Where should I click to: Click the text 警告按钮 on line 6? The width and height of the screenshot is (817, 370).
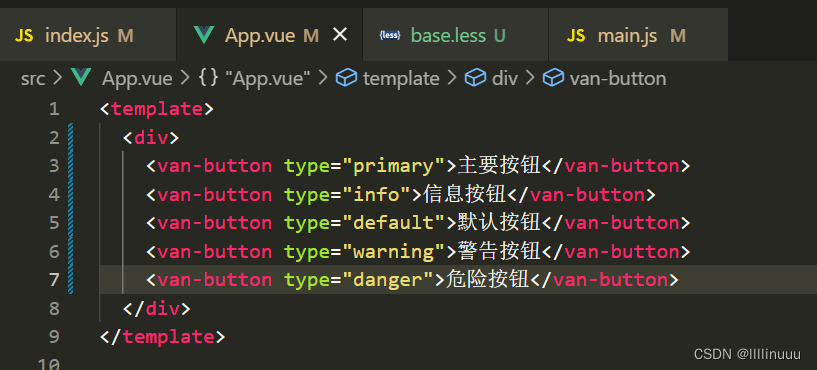499,252
